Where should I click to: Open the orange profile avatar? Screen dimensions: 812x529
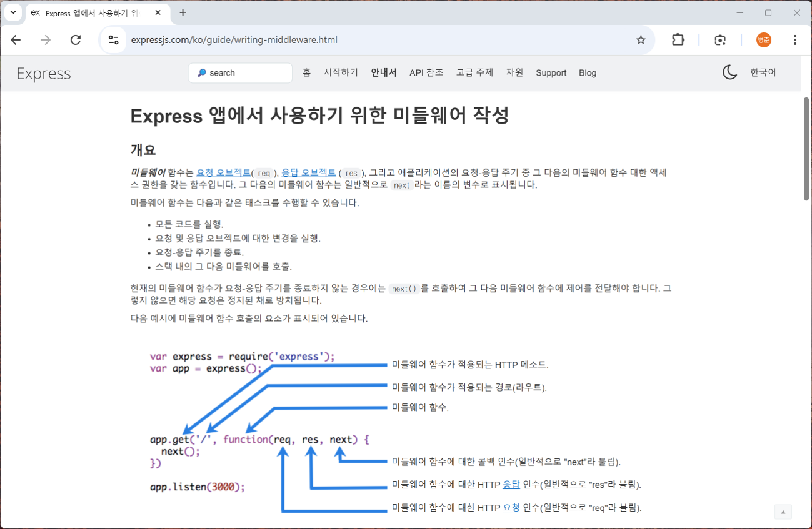[x=763, y=40]
